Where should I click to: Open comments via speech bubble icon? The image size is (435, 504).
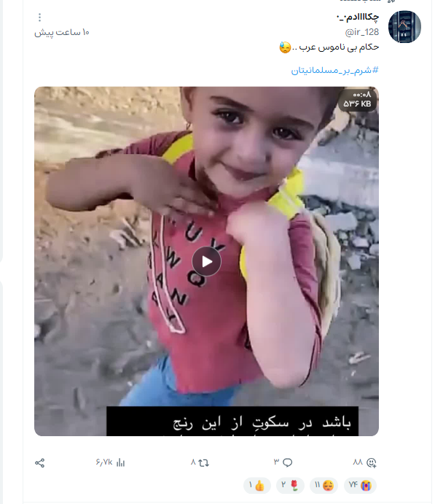tap(287, 463)
